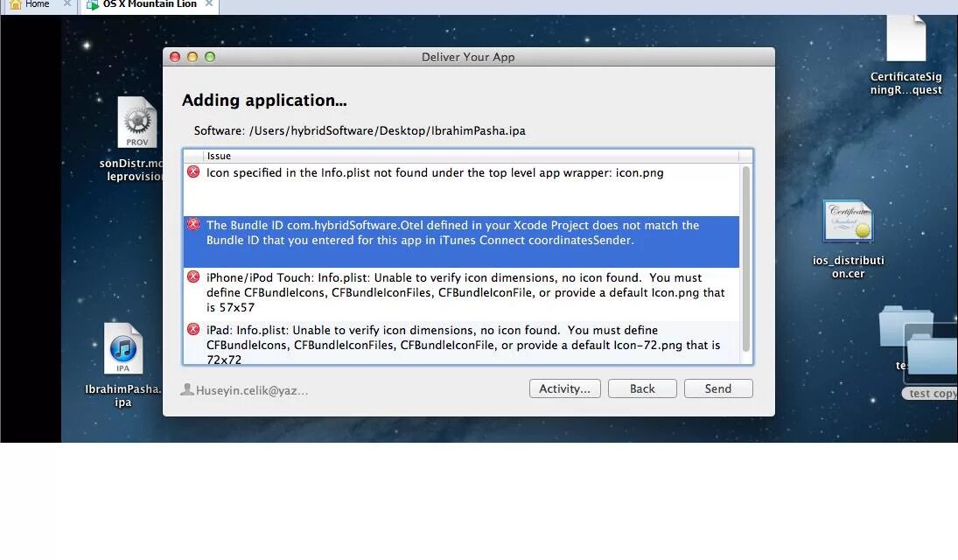
Task: Click the Software path /Users/hybridSoftware/Desktop/IbrahimPasha.ipa text
Action: (x=388, y=131)
